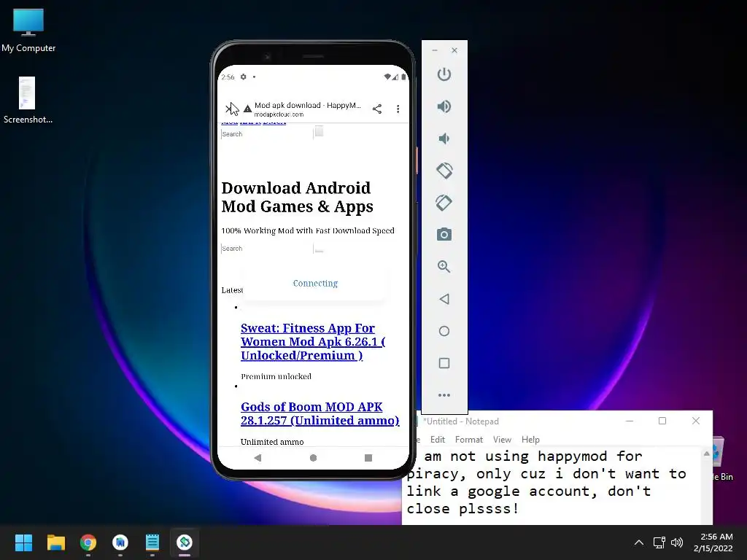Viewport: 747px width, 560px height.
Task: Open emulator extended controls (three dots)
Action: pos(444,395)
